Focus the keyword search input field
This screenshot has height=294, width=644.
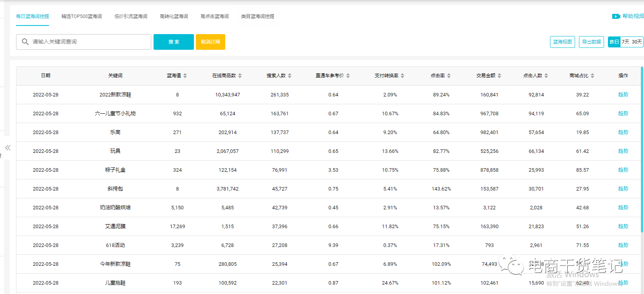83,42
